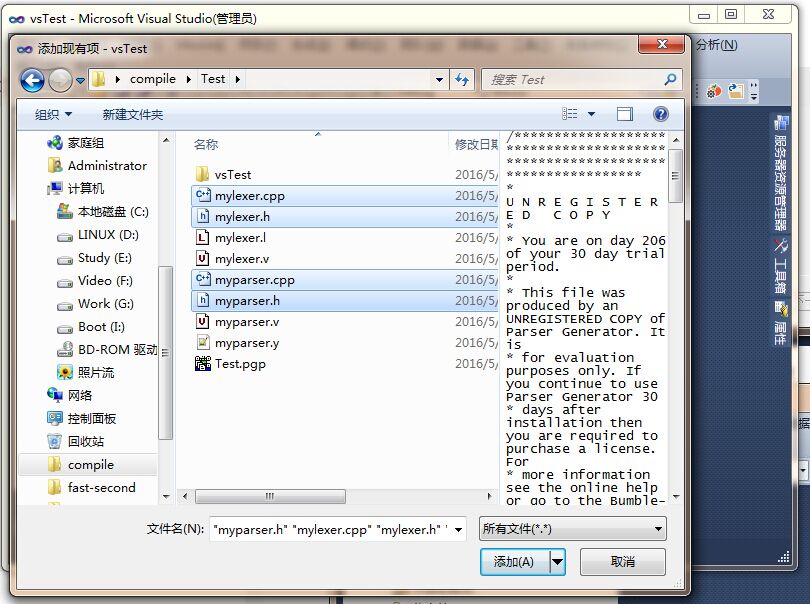Open 分析(N) menu in Visual Studio

pyautogui.click(x=716, y=45)
